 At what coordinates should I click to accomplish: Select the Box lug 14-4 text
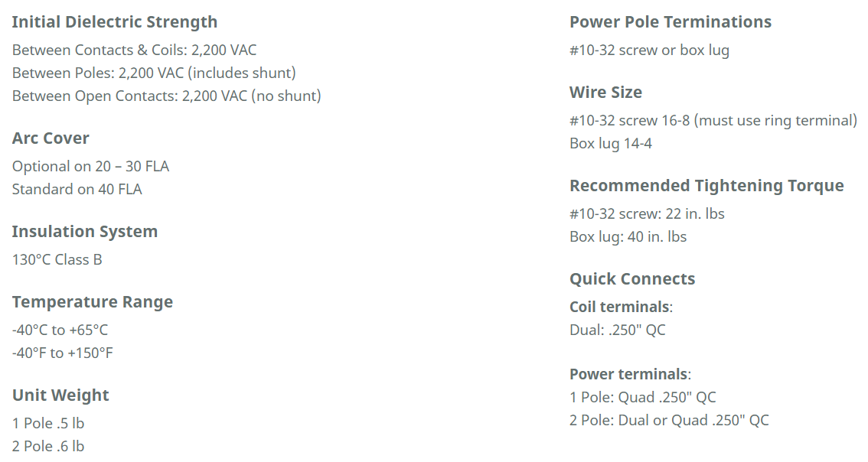[x=611, y=144]
